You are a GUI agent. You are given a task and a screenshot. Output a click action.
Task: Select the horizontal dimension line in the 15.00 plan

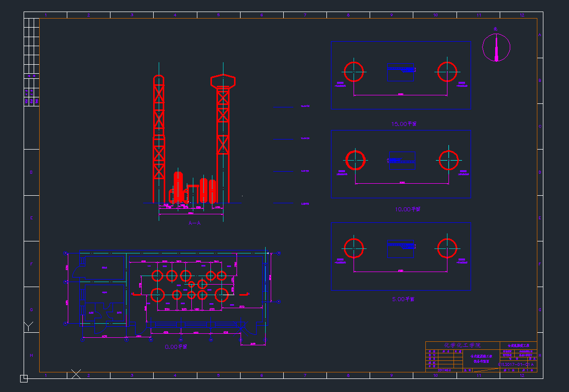pos(401,95)
